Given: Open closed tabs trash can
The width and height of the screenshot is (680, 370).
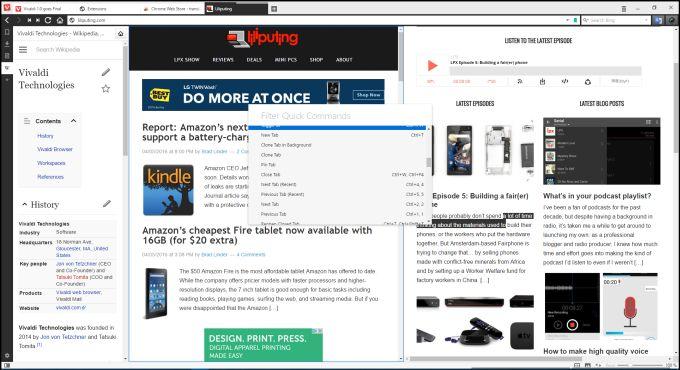Looking at the screenshot, I should point(624,9).
